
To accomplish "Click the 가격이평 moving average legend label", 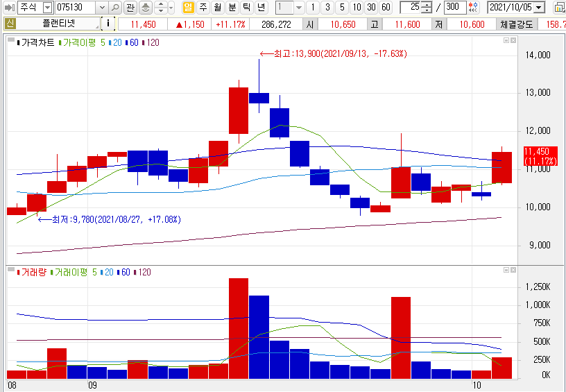I will tap(79, 42).
